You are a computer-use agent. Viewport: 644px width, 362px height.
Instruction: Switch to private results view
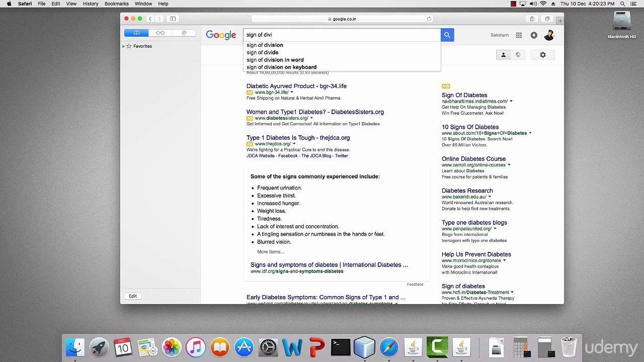[503, 55]
